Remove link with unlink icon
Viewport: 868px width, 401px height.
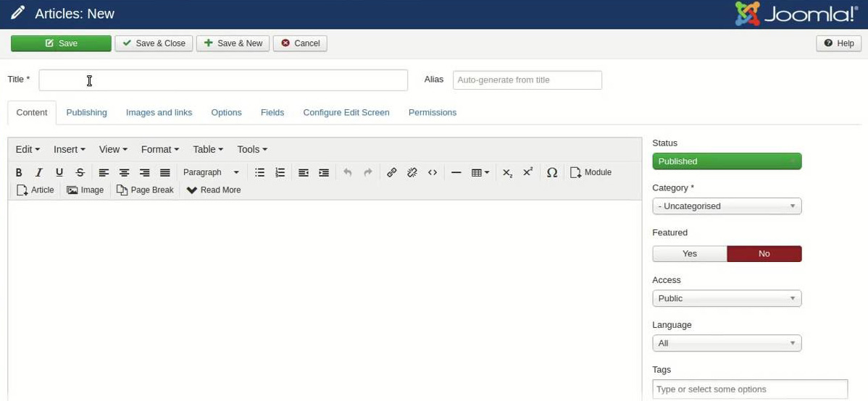[412, 172]
